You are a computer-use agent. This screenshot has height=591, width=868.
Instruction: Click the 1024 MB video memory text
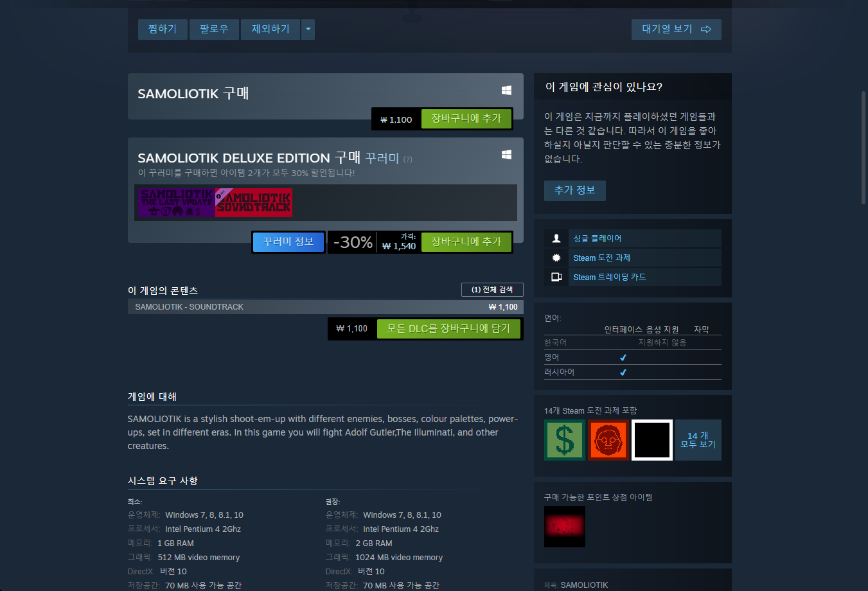(399, 558)
